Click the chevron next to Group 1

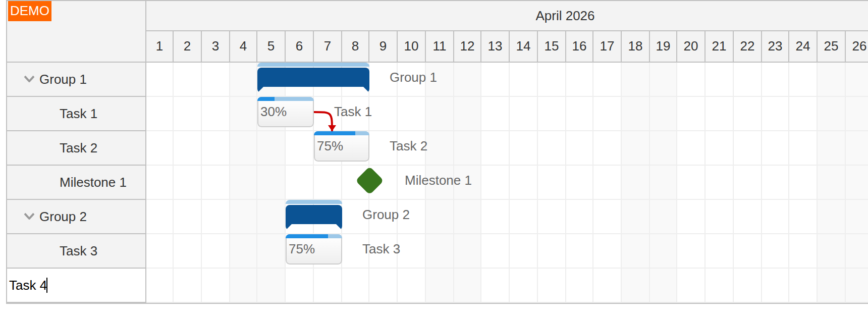[x=29, y=79]
